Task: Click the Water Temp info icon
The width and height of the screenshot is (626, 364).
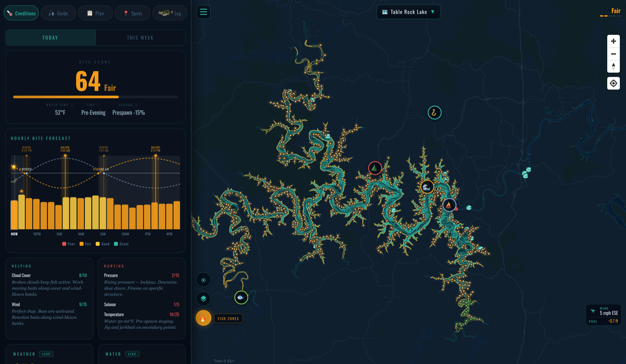Action: pyautogui.click(x=72, y=105)
